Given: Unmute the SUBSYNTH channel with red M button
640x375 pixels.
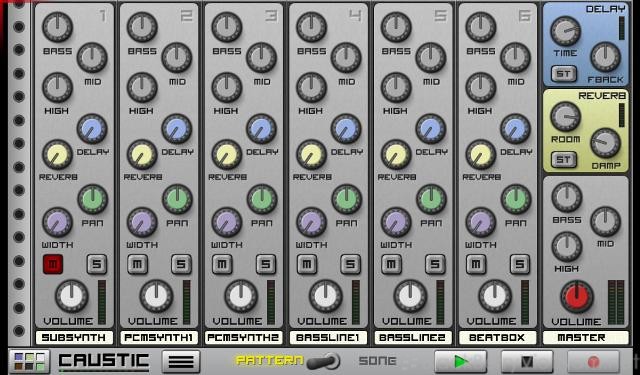Looking at the screenshot, I should point(53,264).
